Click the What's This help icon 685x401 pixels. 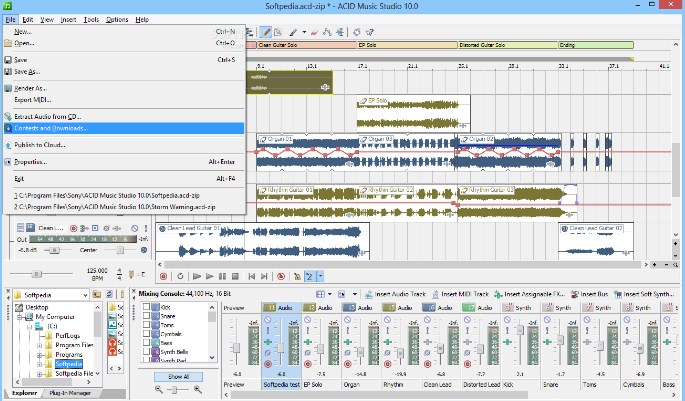click(x=370, y=32)
